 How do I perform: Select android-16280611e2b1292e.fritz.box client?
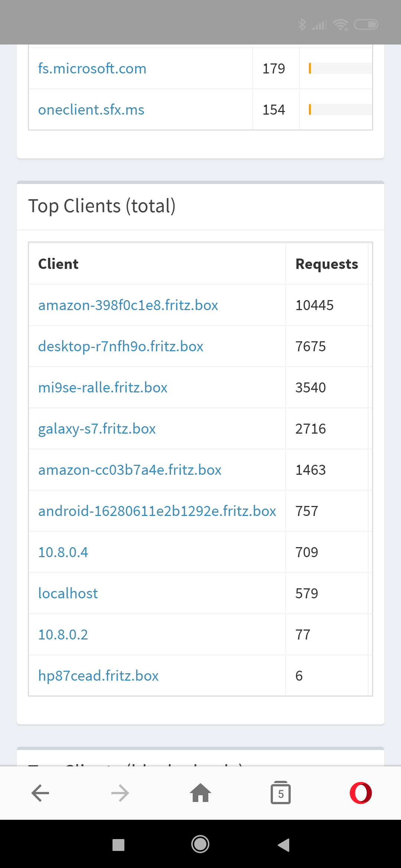click(157, 511)
